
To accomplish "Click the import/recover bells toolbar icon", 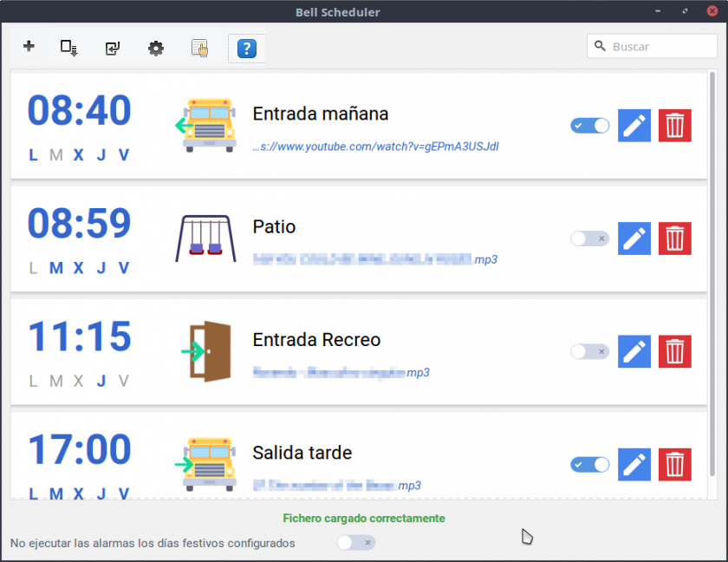I will [112, 49].
